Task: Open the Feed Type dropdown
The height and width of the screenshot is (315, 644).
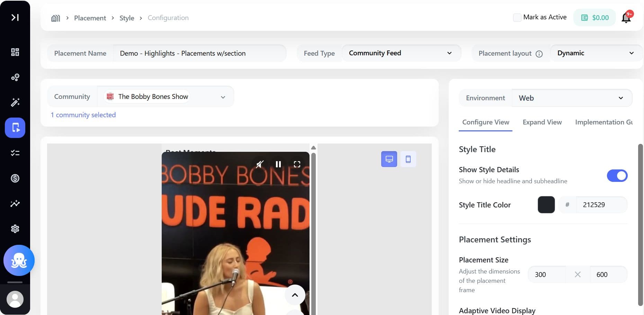Action: coord(401,53)
